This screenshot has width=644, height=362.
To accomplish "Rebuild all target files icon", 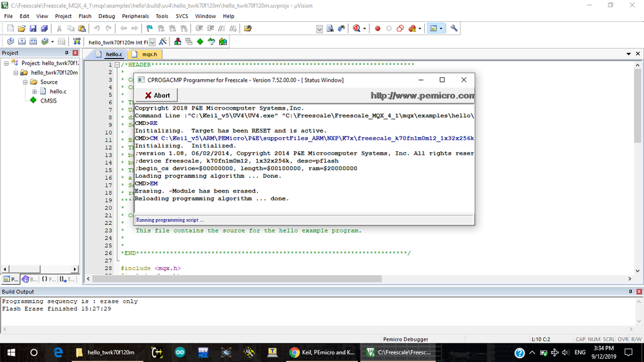I will tap(34, 41).
